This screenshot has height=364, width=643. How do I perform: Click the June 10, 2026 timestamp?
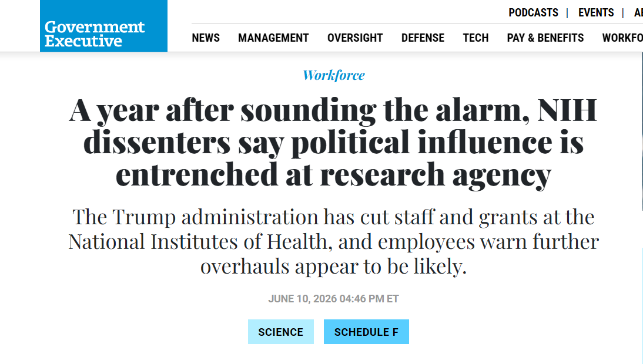click(x=333, y=299)
